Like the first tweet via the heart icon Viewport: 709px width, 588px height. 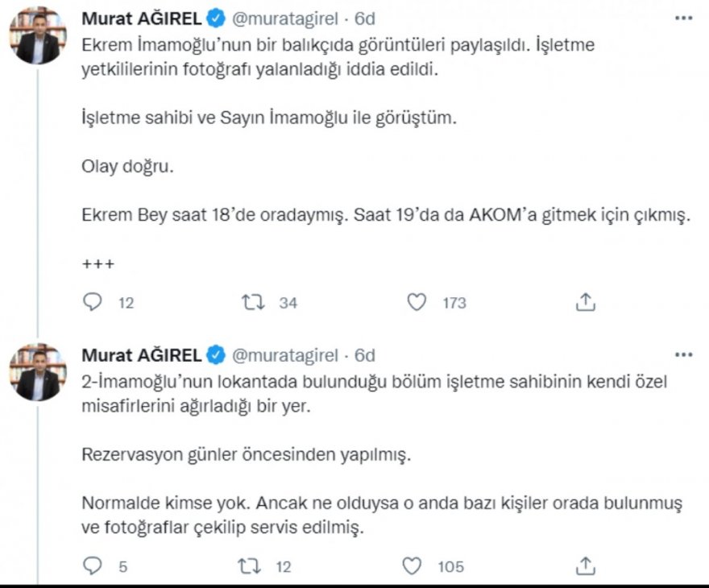coord(417,301)
